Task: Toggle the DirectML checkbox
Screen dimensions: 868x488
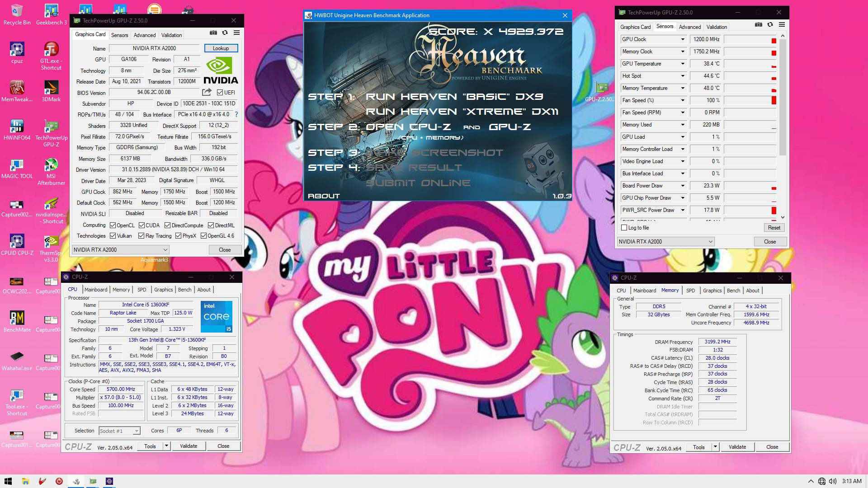Action: (211, 225)
